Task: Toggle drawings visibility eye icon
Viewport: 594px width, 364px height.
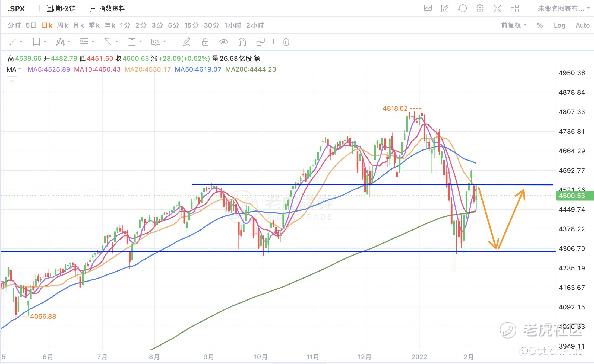Action: point(223,42)
